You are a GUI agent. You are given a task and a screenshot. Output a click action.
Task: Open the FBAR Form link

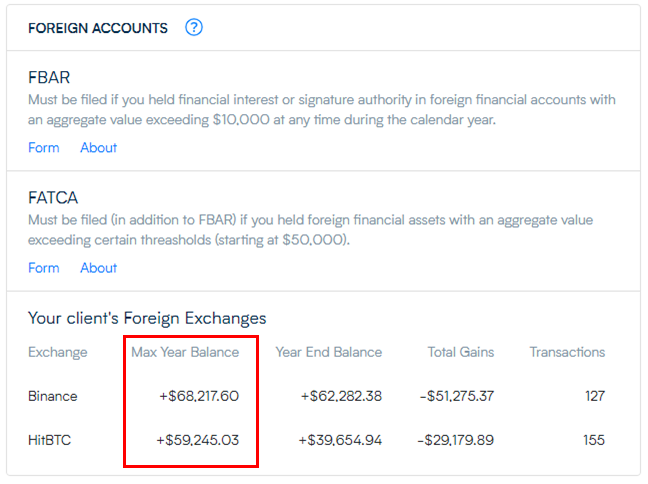coord(44,148)
